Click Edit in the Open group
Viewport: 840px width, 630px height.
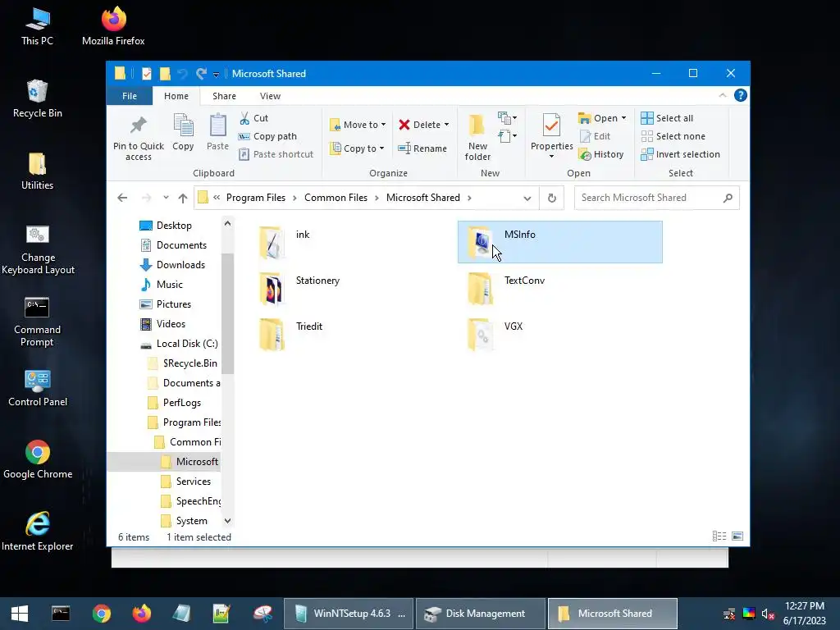click(x=595, y=136)
